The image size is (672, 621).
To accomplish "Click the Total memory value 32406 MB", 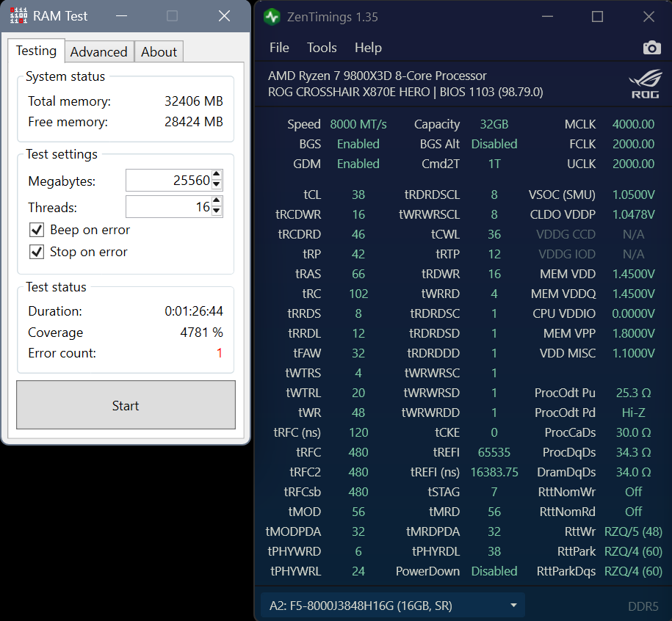I will [194, 101].
